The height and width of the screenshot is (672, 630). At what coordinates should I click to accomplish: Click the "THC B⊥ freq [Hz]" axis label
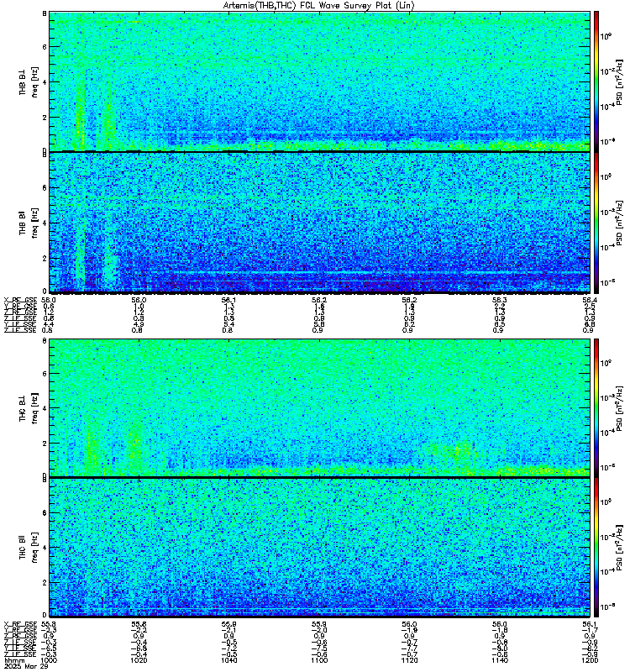29,407
